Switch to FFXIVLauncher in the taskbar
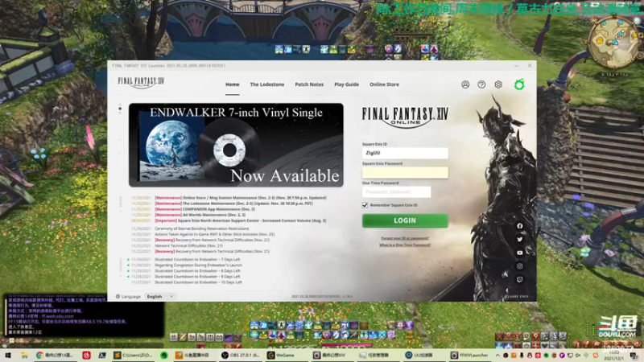644x362 pixels. click(469, 355)
